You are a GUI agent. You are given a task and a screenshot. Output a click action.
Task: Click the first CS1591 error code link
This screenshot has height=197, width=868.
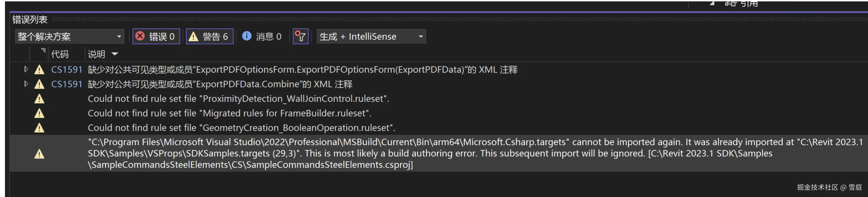(66, 70)
